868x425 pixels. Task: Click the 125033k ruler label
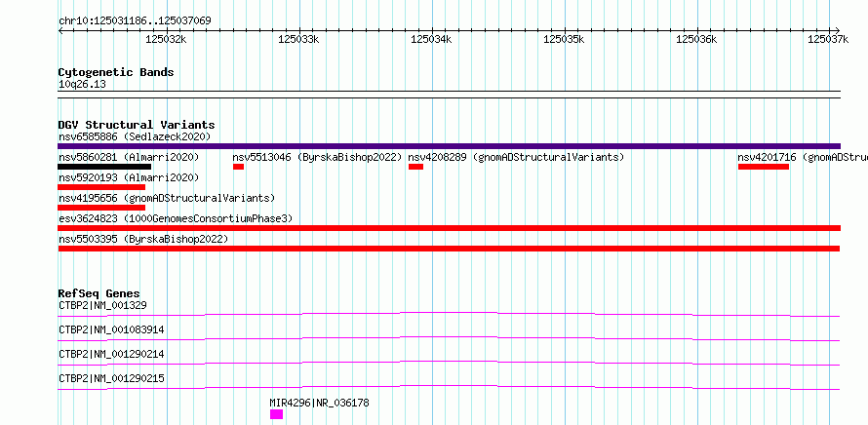299,39
